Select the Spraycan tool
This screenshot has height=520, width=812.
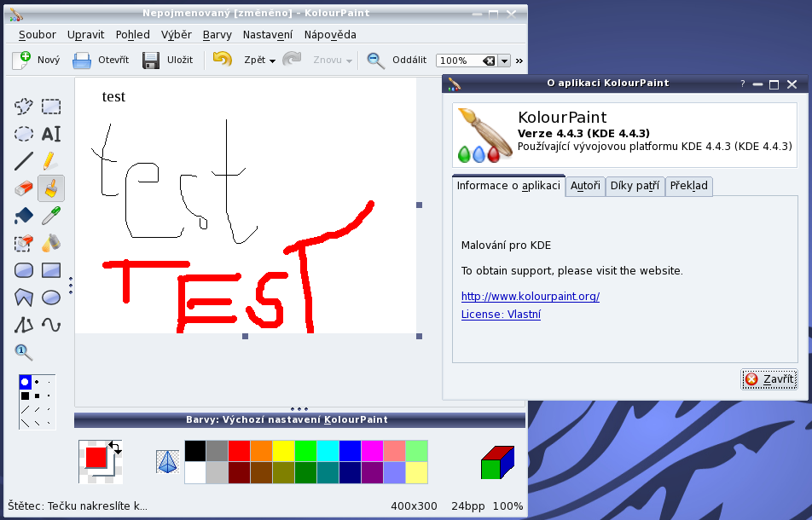[51, 243]
